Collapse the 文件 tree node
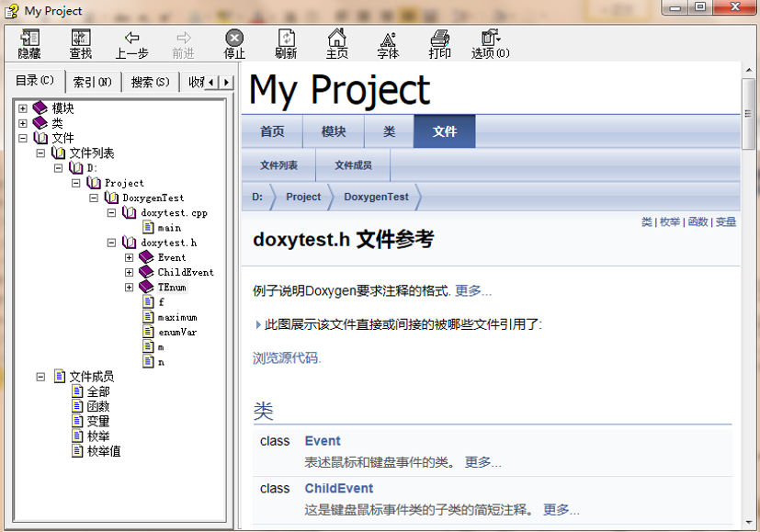This screenshot has width=760, height=532. pyautogui.click(x=23, y=138)
